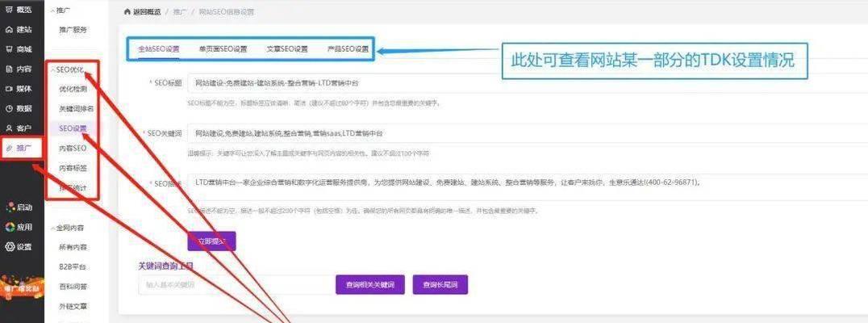Switch to the 单页面SEO设置 tab
The height and width of the screenshot is (323, 868).
pos(223,48)
